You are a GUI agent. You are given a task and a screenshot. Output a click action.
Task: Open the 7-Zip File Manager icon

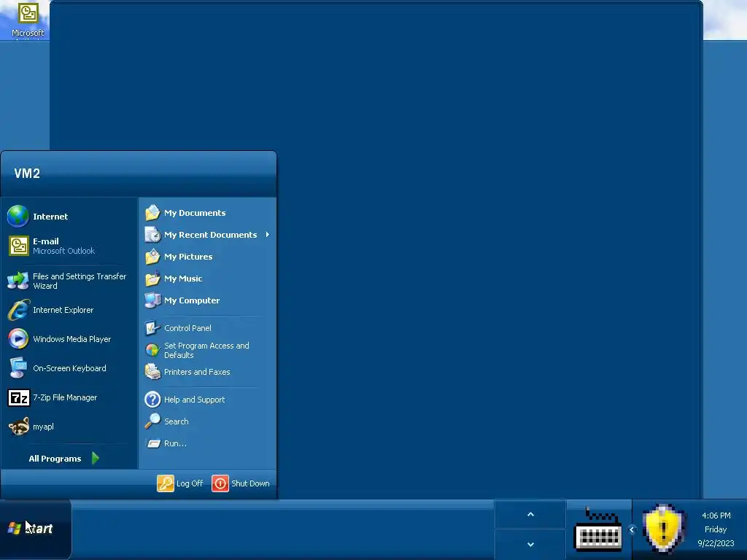tap(18, 397)
